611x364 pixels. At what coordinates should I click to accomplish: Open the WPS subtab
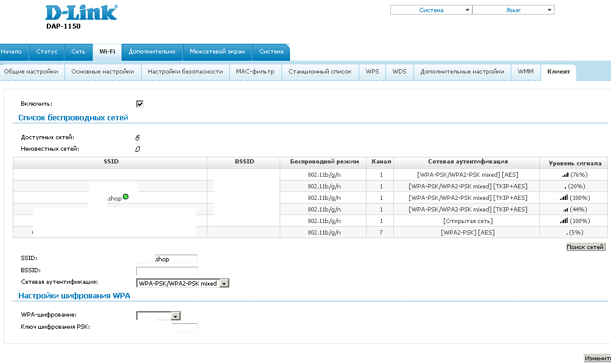372,72
